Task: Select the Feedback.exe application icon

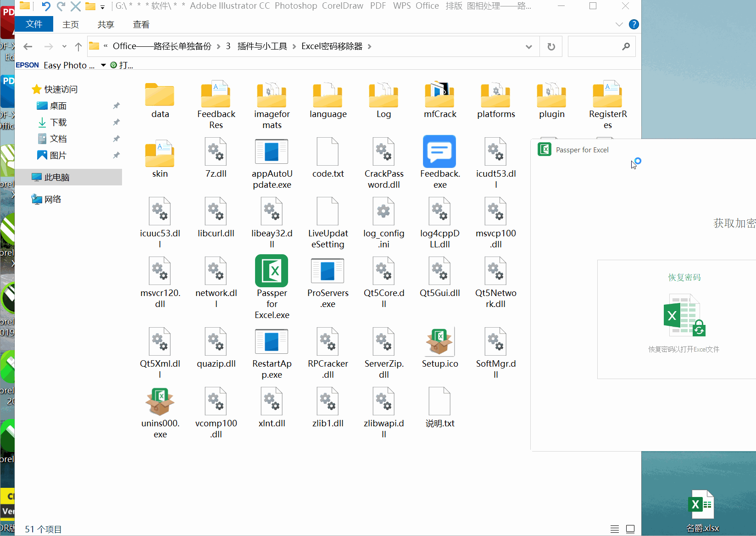Action: 439,151
